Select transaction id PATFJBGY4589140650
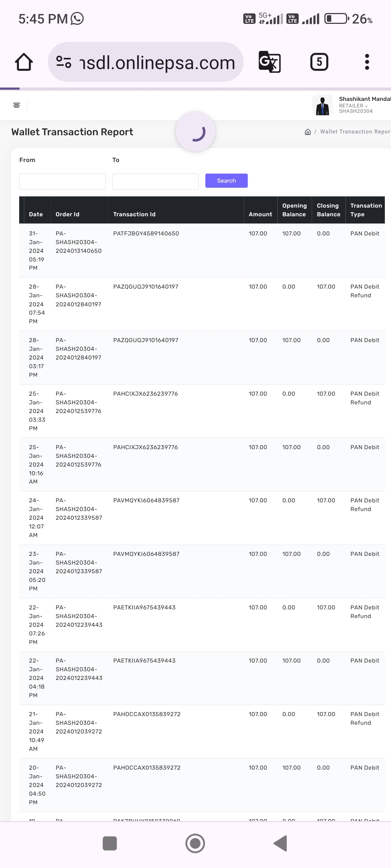391x868 pixels. tap(146, 234)
